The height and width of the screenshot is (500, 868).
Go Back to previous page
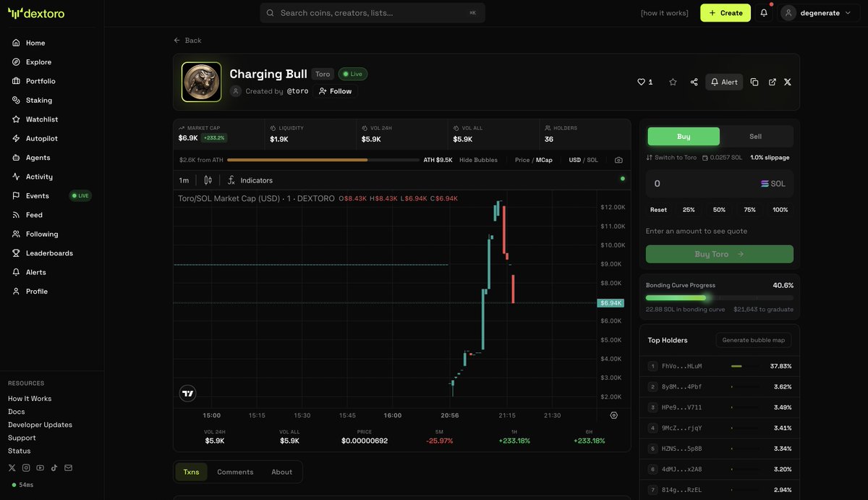click(187, 41)
